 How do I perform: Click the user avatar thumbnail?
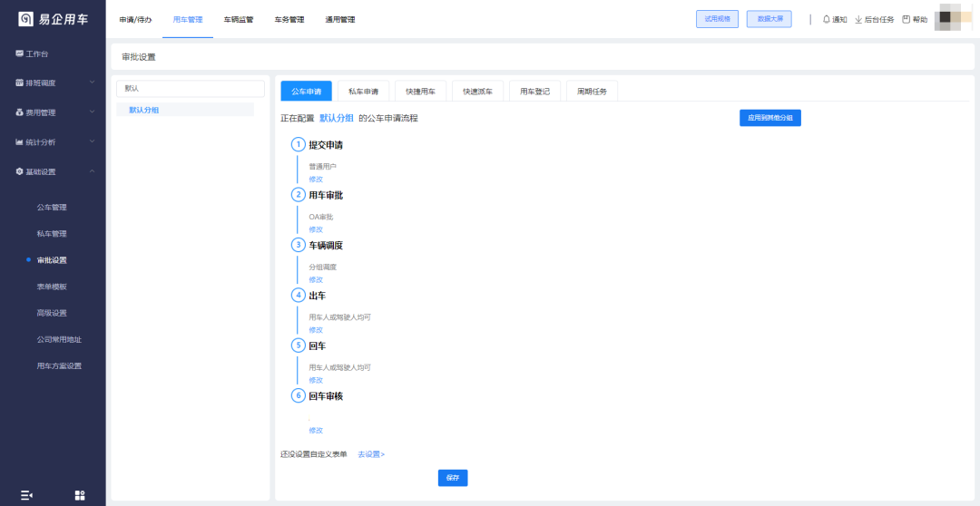[953, 19]
